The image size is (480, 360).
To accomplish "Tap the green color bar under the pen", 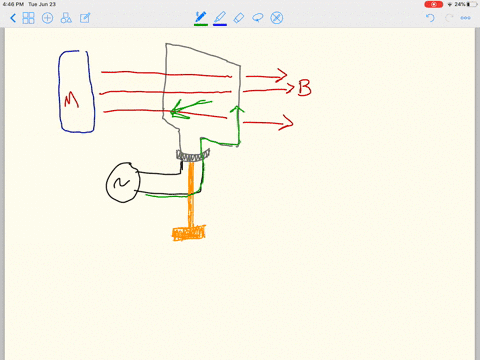I will [x=201, y=25].
